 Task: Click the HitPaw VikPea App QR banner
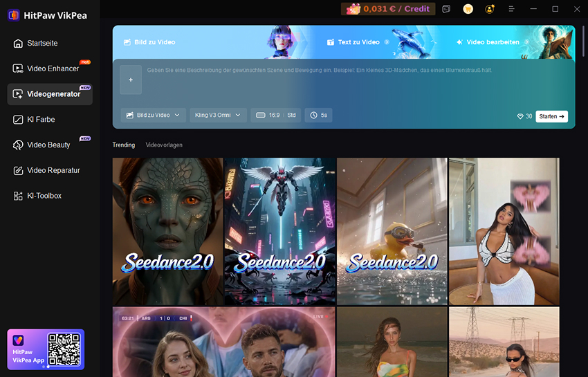[x=46, y=349]
